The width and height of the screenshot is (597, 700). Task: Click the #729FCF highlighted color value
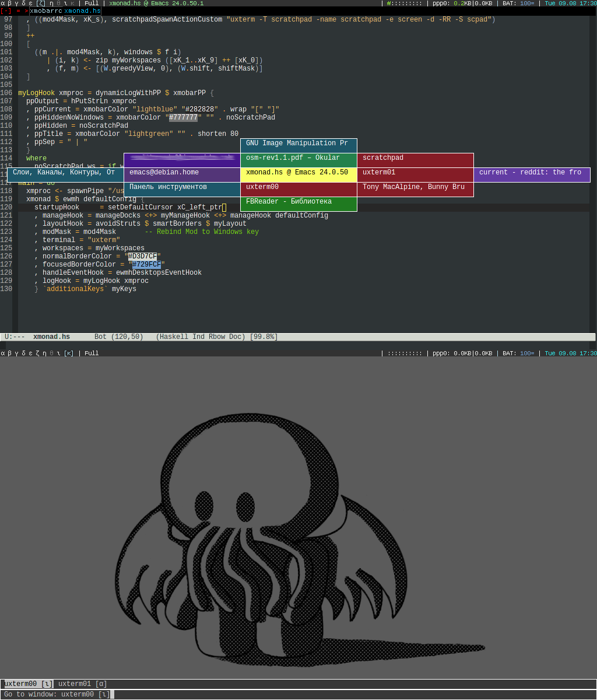146,264
